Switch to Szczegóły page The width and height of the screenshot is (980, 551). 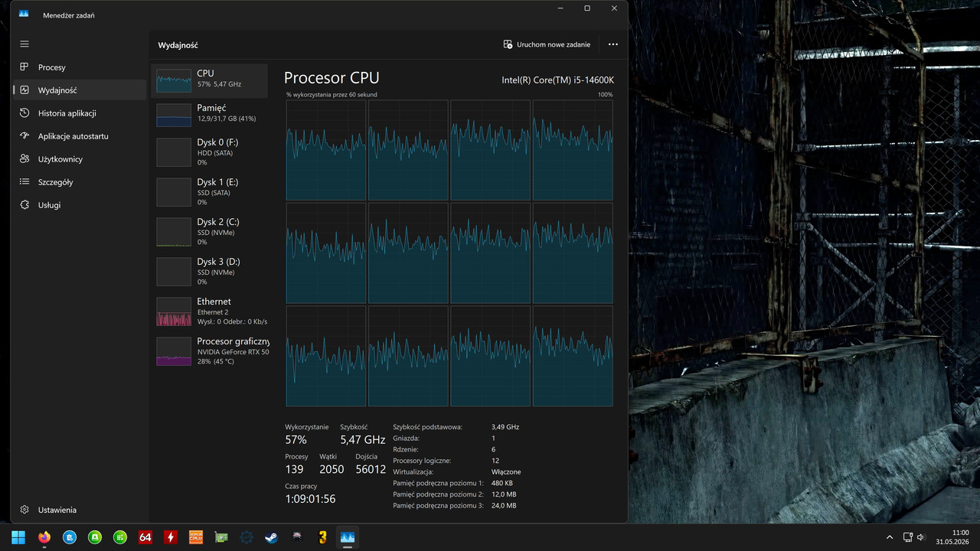click(80, 182)
